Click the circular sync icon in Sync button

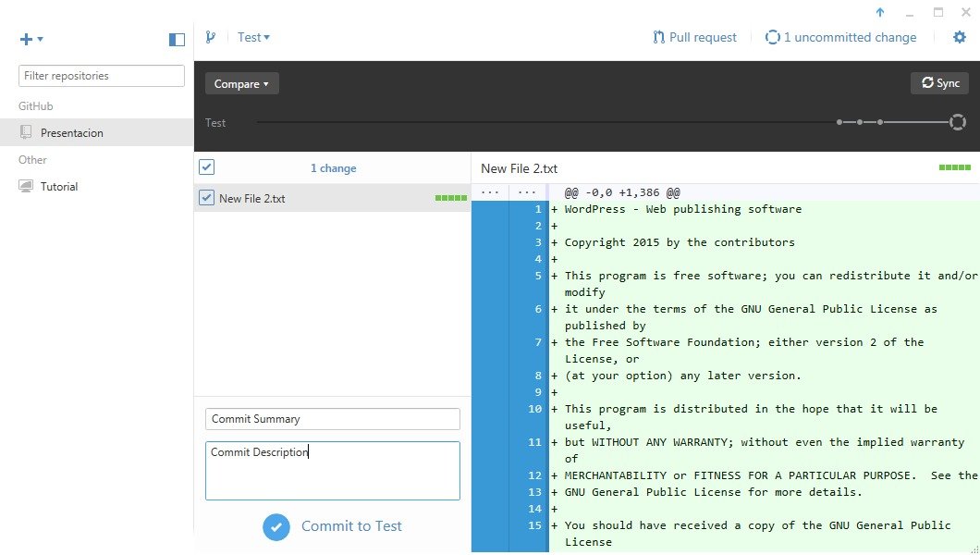pyautogui.click(x=927, y=82)
